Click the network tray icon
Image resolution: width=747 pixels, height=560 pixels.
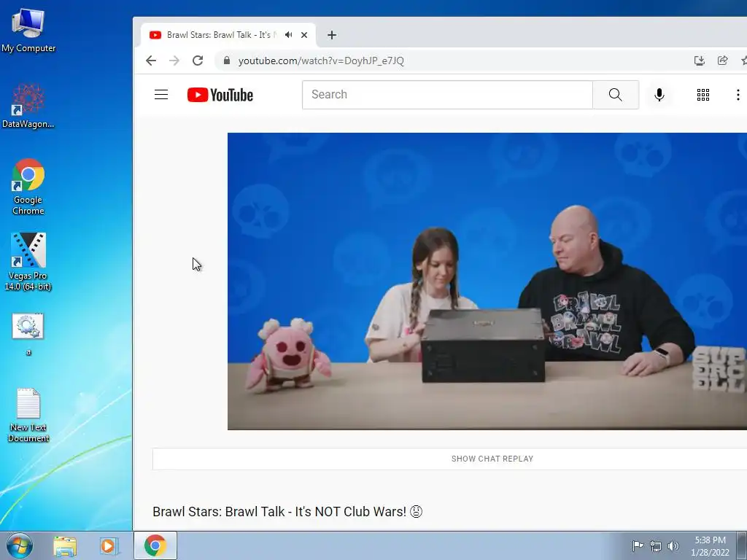pos(656,546)
